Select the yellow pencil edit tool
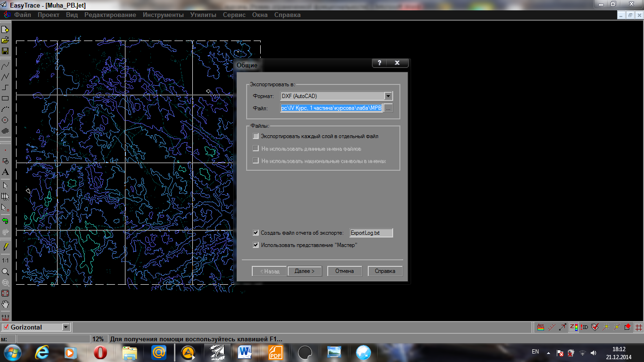 [5, 247]
